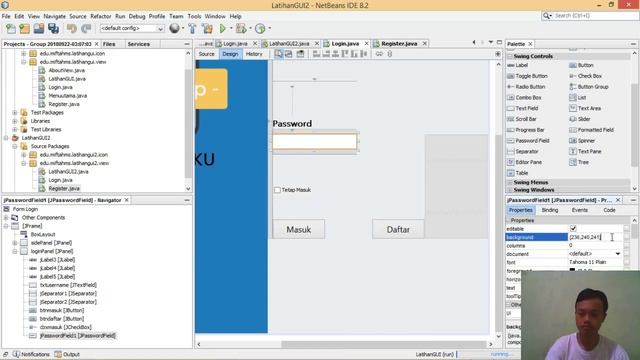Pick the Table palette item

click(x=518, y=173)
